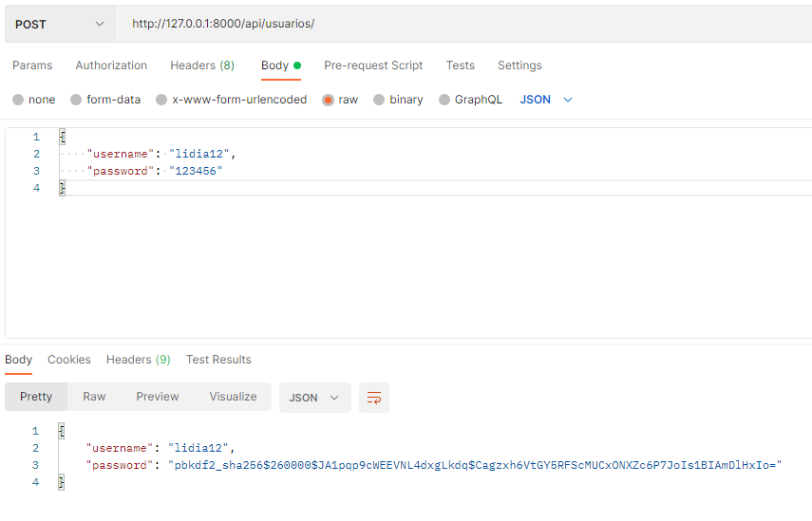The image size is (812, 521).
Task: Open the Test Results tab
Action: click(218, 360)
